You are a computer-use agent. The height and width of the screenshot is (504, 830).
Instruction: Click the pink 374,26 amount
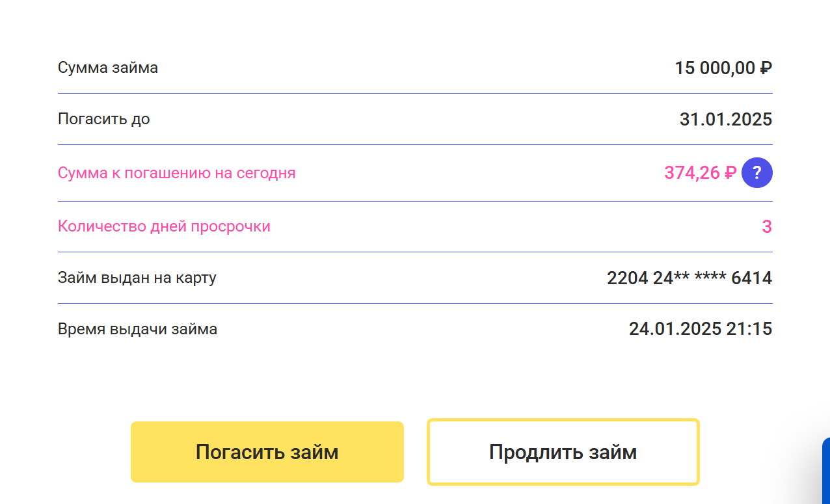(x=692, y=173)
